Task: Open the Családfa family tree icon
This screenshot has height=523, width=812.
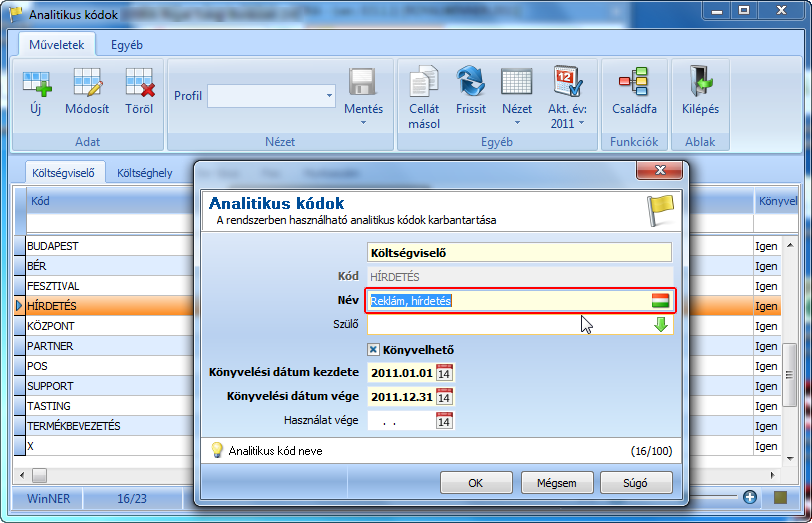Action: point(634,82)
